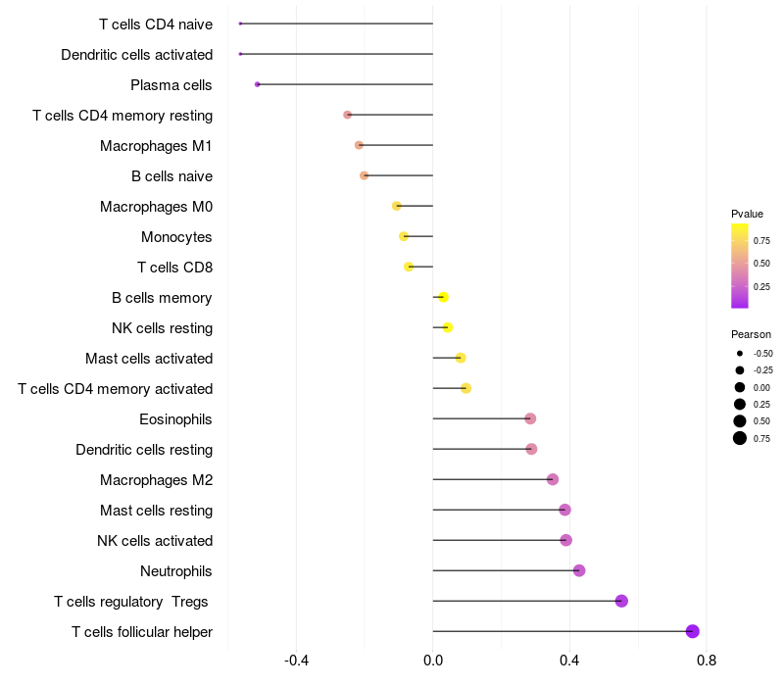Click the Dendritic cells activated label
This screenshot has height=686, width=784.
tap(136, 55)
